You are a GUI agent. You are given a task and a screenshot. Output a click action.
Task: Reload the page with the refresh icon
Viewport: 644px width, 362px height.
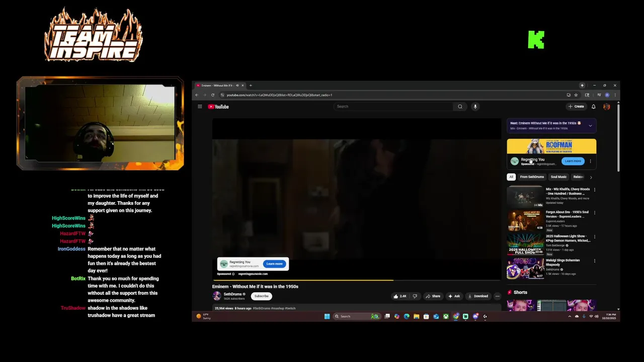click(213, 95)
